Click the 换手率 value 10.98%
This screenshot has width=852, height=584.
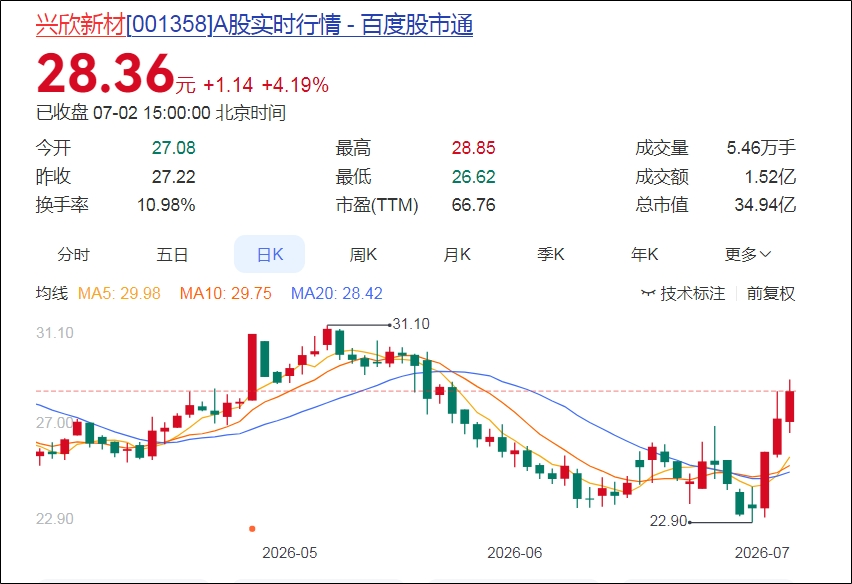tap(166, 205)
